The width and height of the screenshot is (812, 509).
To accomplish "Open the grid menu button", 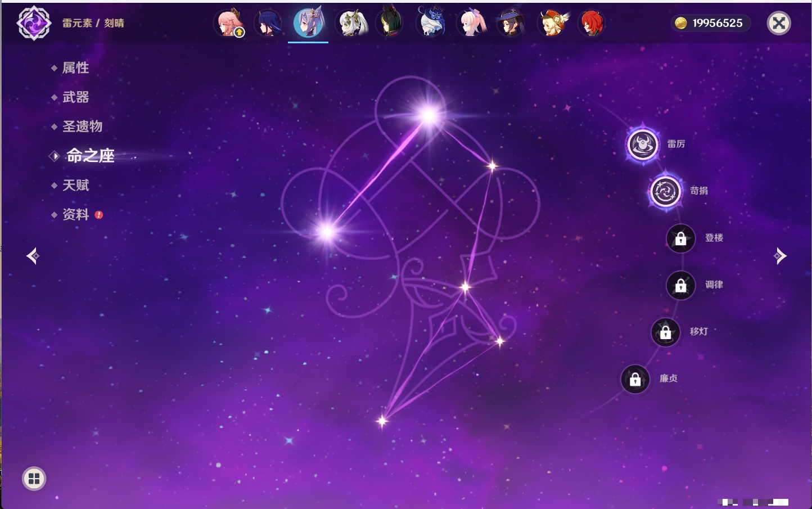I will click(x=34, y=479).
